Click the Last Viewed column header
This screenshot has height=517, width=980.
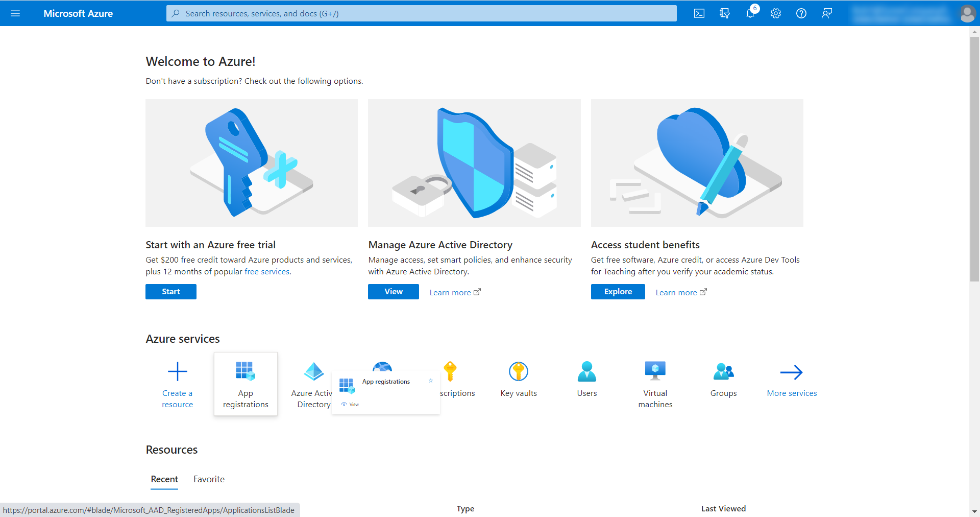point(723,509)
